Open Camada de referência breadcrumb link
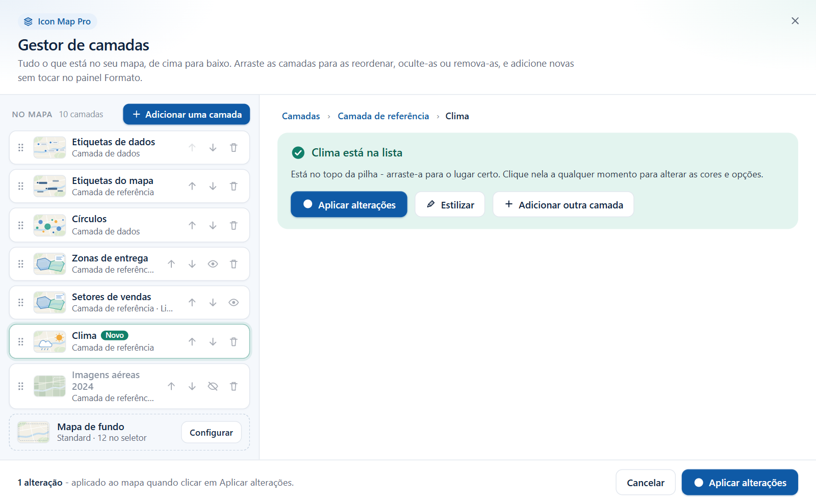 click(x=384, y=116)
